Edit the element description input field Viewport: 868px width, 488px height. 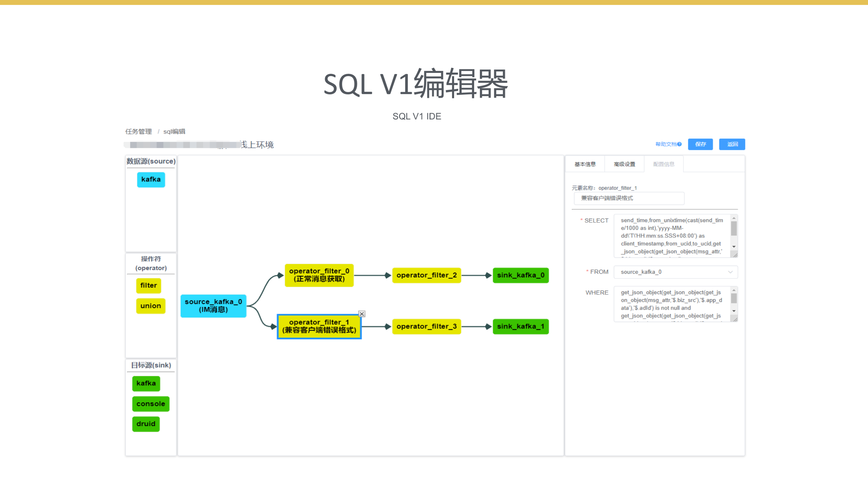629,198
